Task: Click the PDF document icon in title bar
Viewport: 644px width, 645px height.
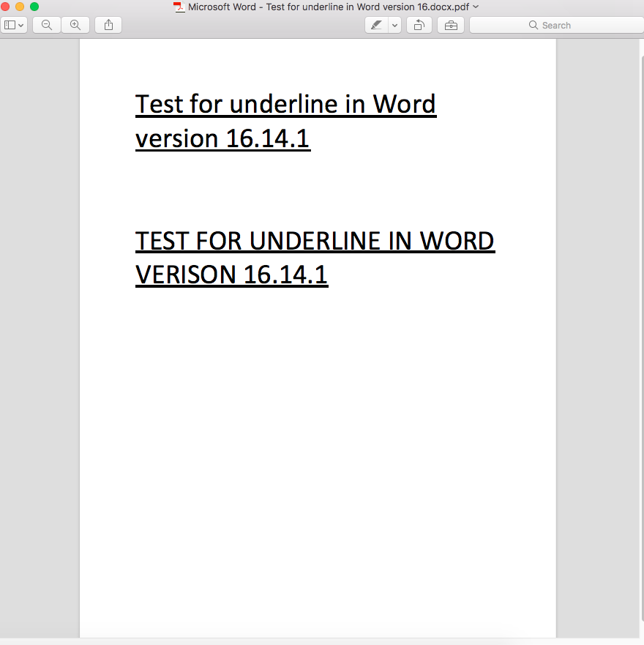Action: (x=179, y=7)
